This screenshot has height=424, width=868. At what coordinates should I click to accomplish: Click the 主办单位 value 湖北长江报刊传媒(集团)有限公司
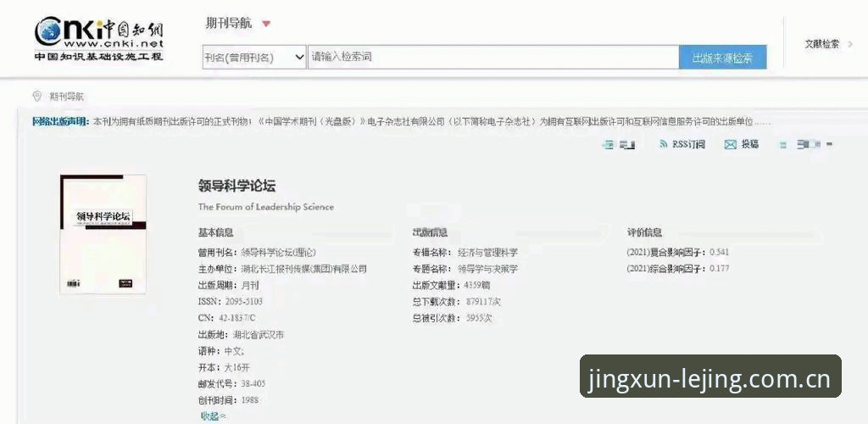[x=304, y=269]
